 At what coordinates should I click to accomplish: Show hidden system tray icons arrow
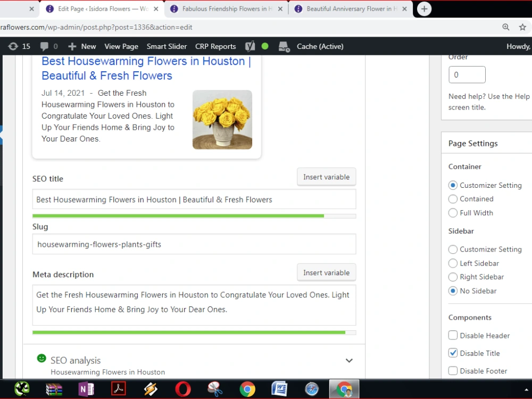[x=526, y=389]
